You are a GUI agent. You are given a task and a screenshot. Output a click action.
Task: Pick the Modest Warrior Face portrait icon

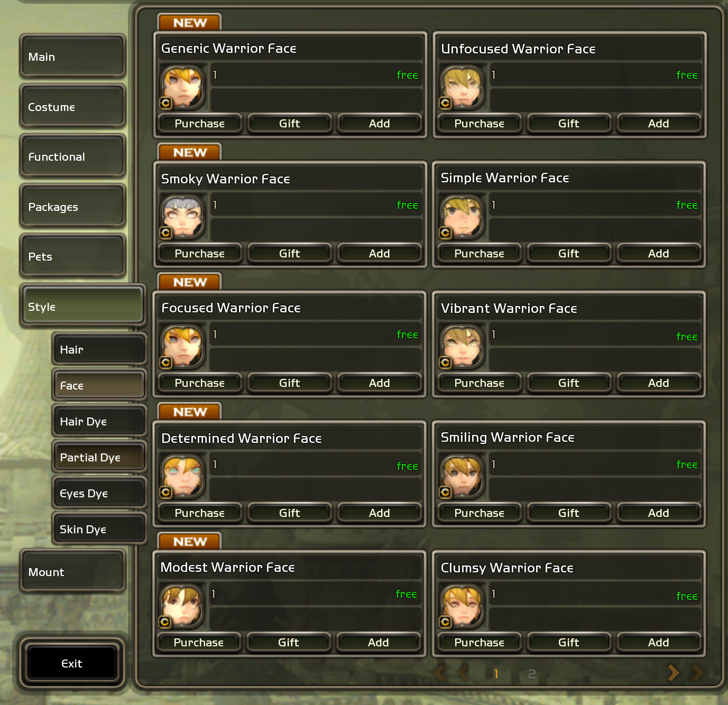point(181,606)
